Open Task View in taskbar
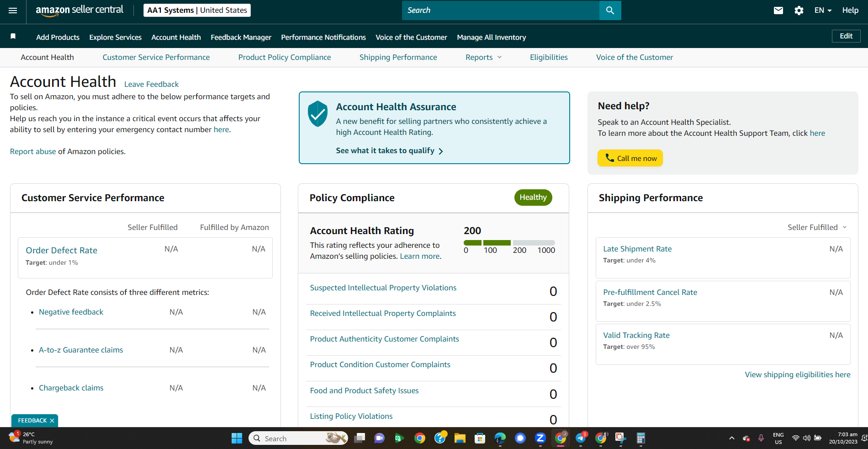 pyautogui.click(x=360, y=438)
